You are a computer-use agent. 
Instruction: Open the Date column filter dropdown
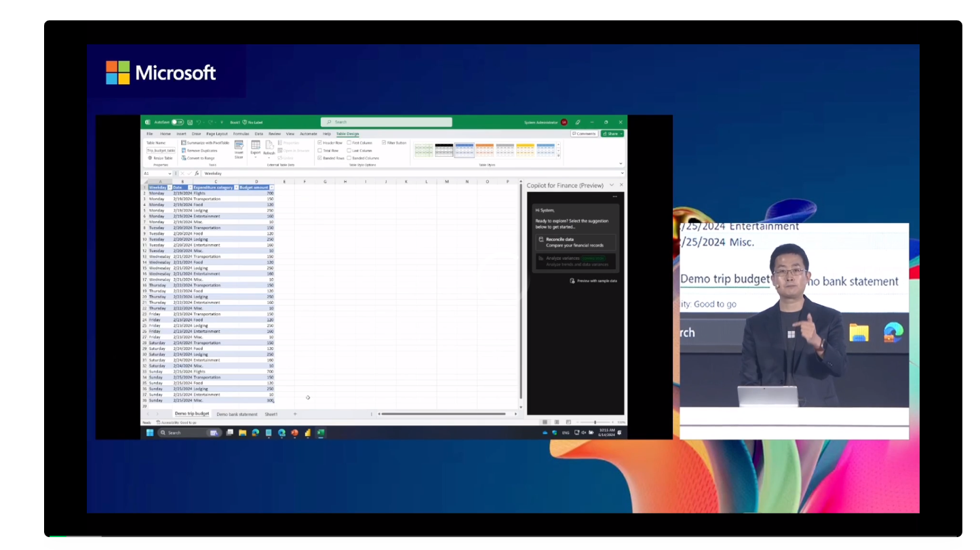[x=190, y=187]
